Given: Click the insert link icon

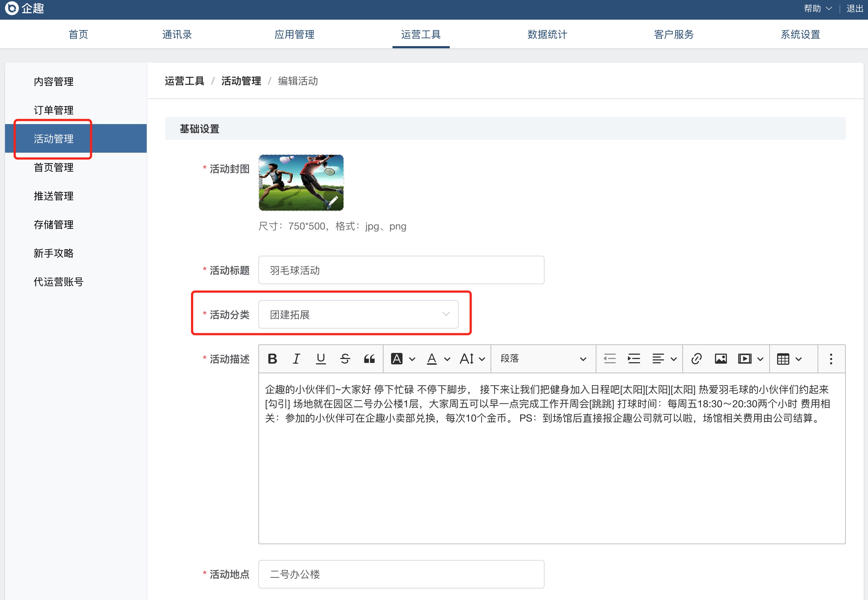Looking at the screenshot, I should click(696, 359).
